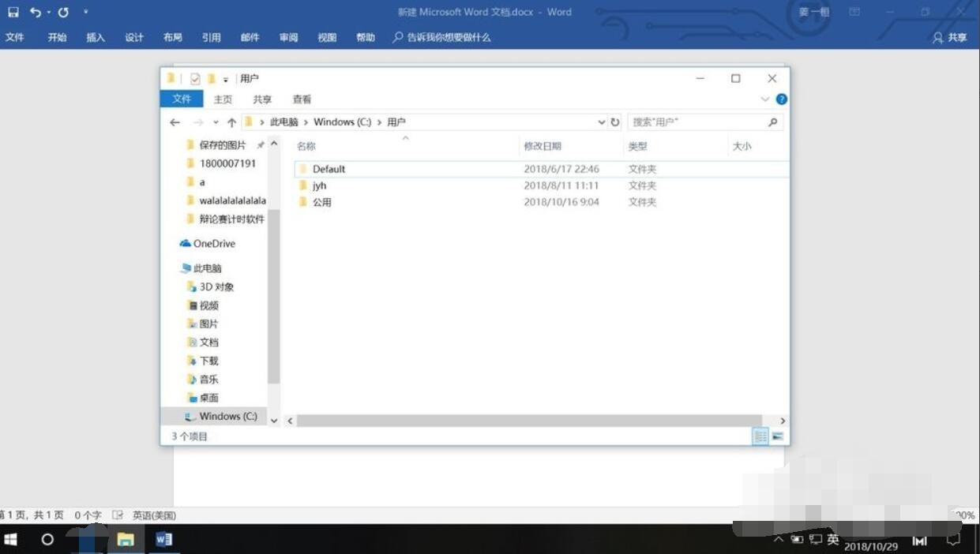This screenshot has height=554, width=980.
Task: Click the 共享 button in Word
Action: point(950,37)
